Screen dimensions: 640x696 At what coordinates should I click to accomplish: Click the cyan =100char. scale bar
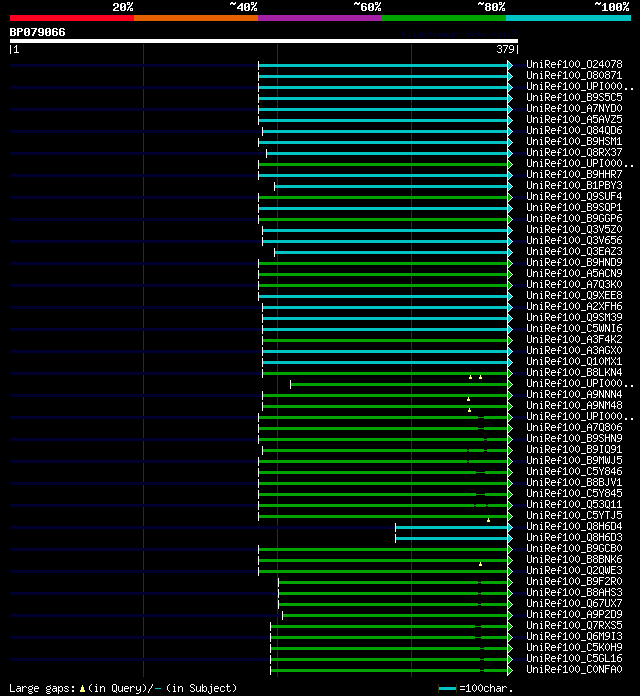click(x=447, y=688)
